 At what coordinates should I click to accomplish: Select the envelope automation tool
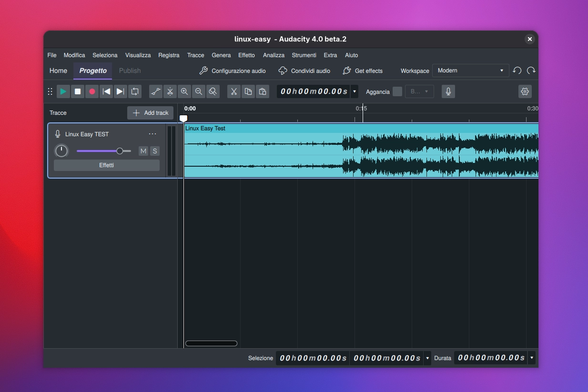tap(156, 91)
